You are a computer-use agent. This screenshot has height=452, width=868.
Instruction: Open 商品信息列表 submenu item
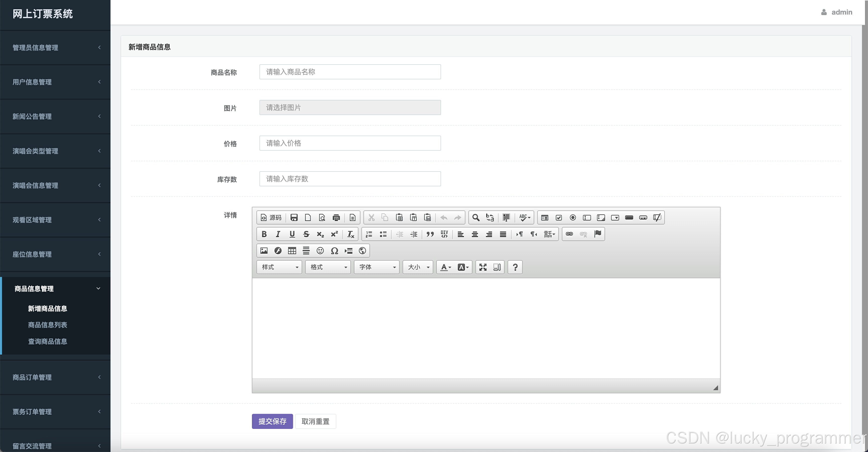click(x=47, y=325)
